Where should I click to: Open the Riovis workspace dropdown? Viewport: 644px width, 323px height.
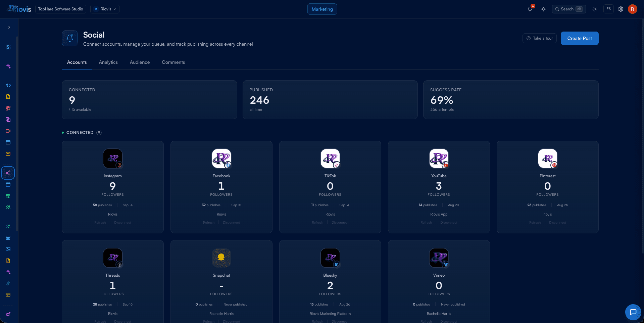tap(105, 9)
